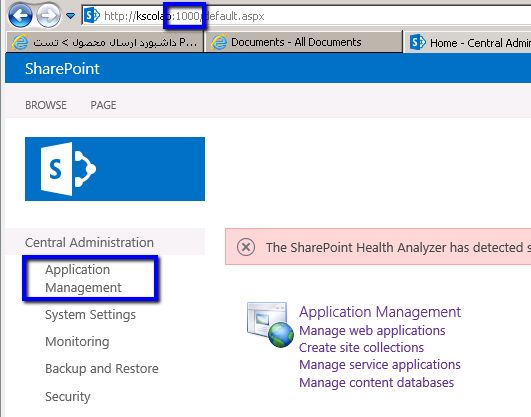Open System Settings in the left nav
Viewport: 531px width, 417px height.
(x=90, y=315)
